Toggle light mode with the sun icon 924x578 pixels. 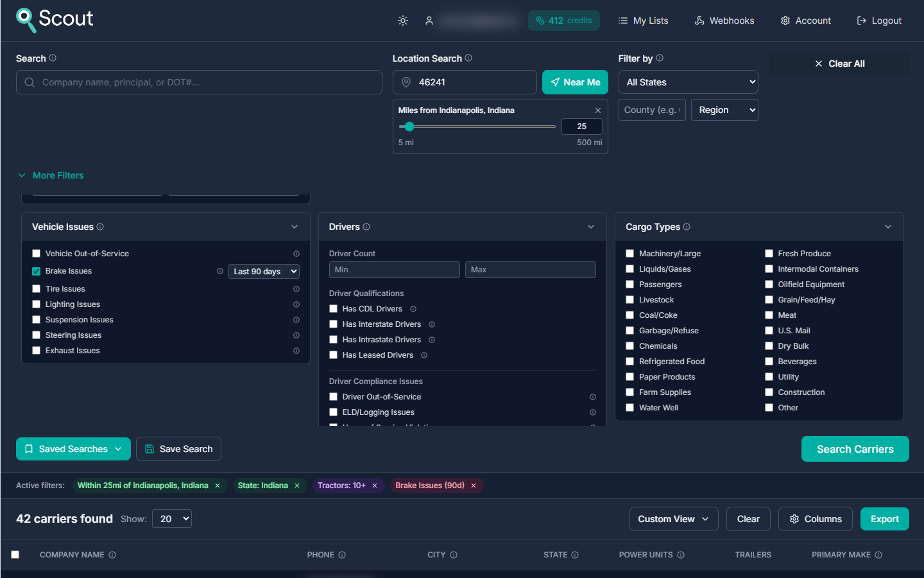[402, 20]
